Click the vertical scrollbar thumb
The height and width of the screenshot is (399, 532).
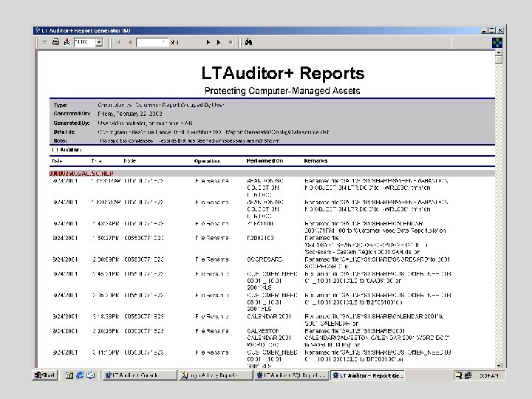(x=499, y=60)
